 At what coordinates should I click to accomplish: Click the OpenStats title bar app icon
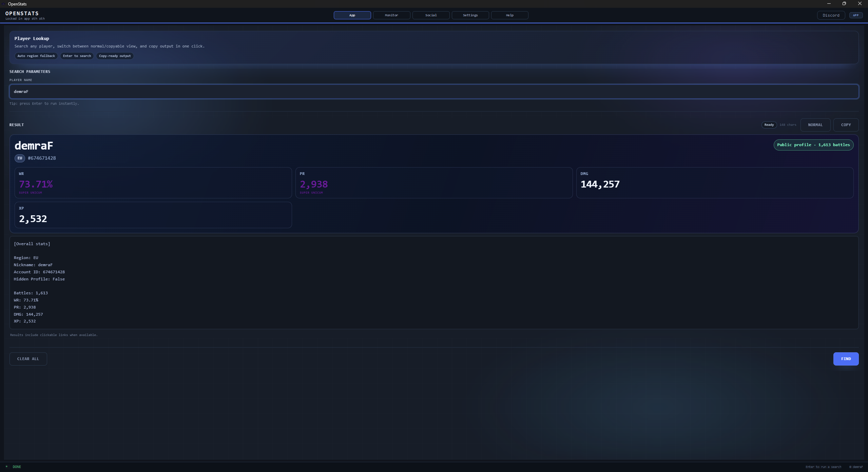coord(3,4)
